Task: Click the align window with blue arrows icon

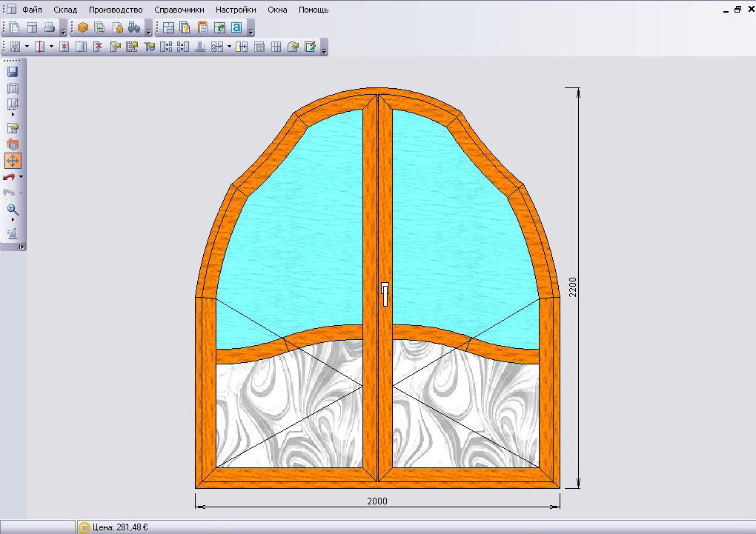Action: pos(166,46)
